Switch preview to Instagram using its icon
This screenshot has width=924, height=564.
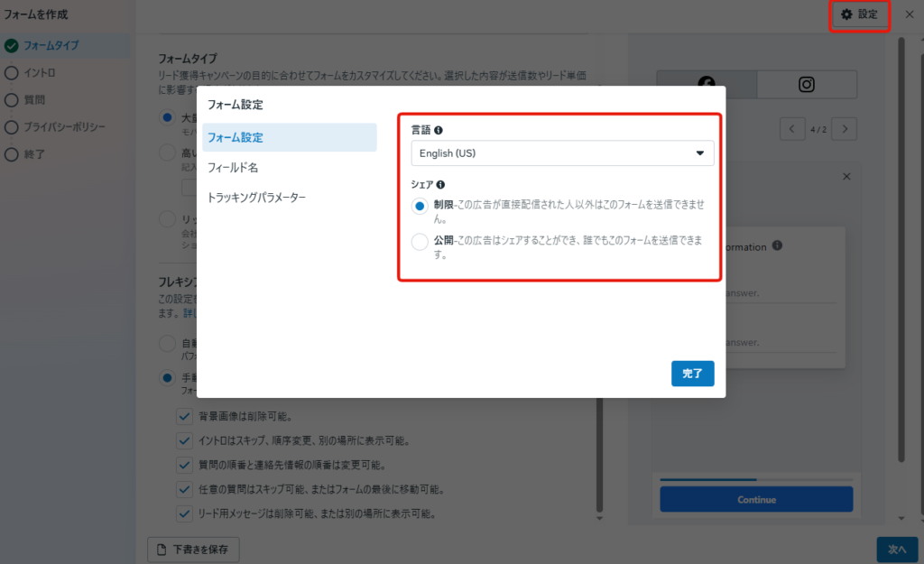806,84
